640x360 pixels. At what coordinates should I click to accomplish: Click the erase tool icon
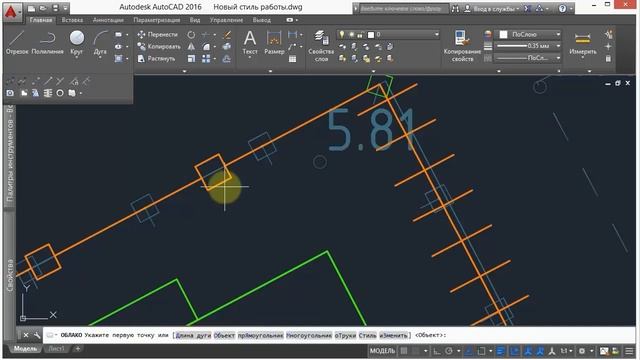(227, 35)
